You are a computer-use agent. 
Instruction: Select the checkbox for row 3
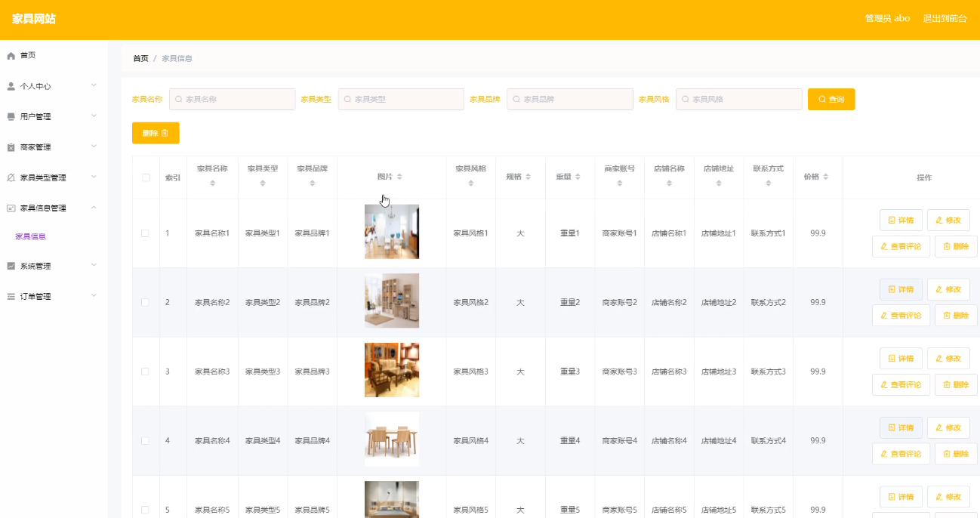[146, 372]
